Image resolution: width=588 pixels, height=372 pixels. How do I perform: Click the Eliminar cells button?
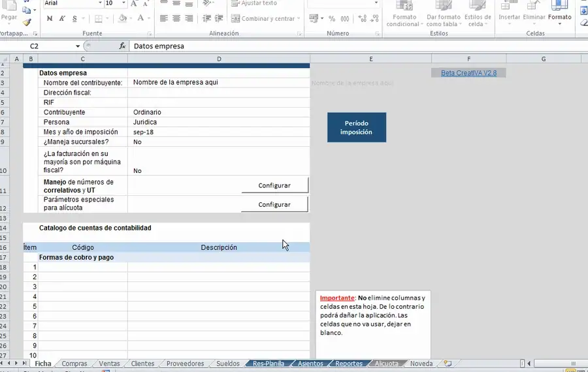534,12
